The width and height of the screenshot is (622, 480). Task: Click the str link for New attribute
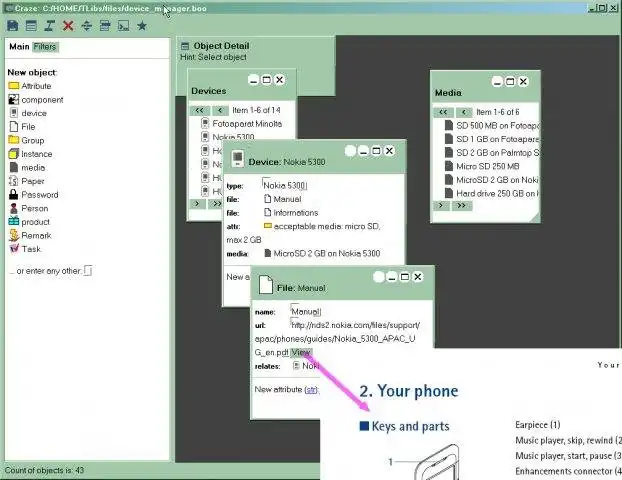click(x=311, y=390)
